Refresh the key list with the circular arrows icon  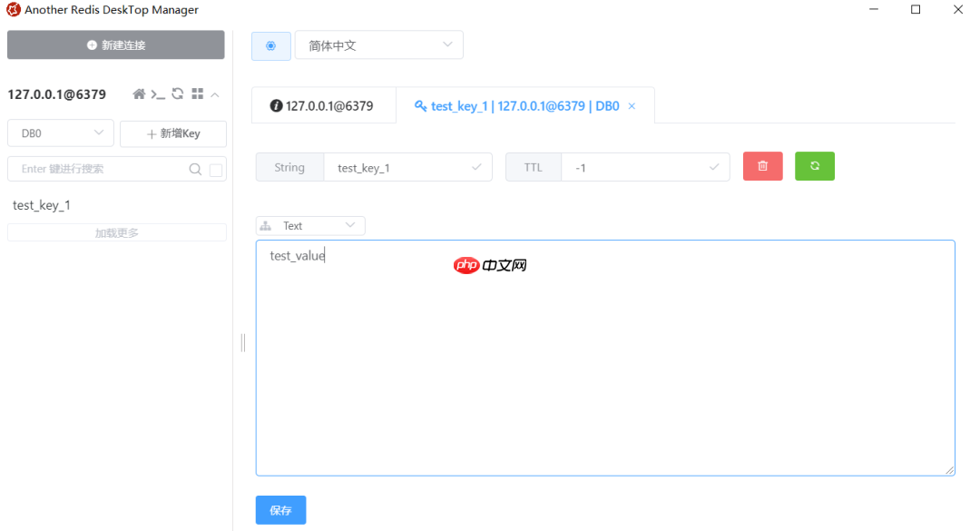[x=177, y=93]
